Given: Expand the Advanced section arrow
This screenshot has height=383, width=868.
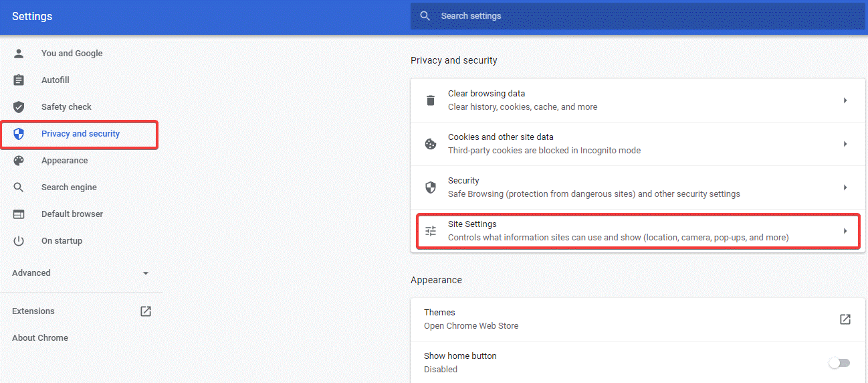Looking at the screenshot, I should point(146,273).
